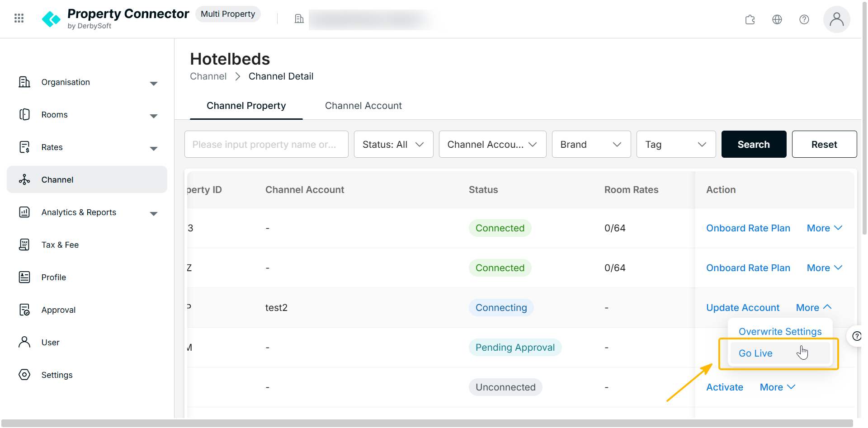Open the extensions puzzle icon in the header
This screenshot has width=868, height=428.
750,19
